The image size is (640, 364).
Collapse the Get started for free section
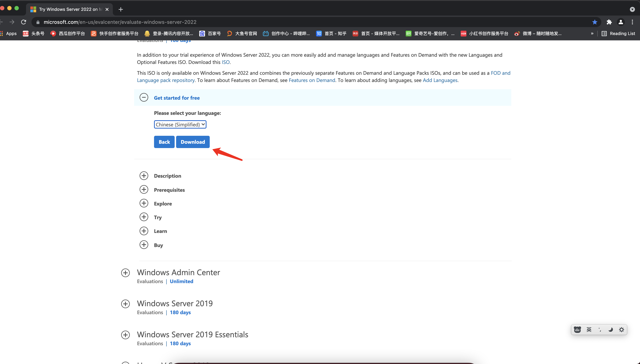click(144, 97)
